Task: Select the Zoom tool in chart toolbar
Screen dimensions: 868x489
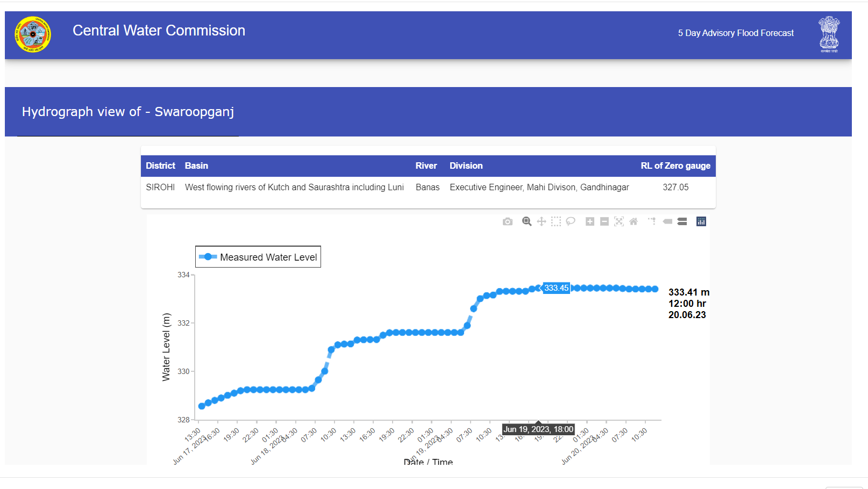Action: click(x=527, y=222)
